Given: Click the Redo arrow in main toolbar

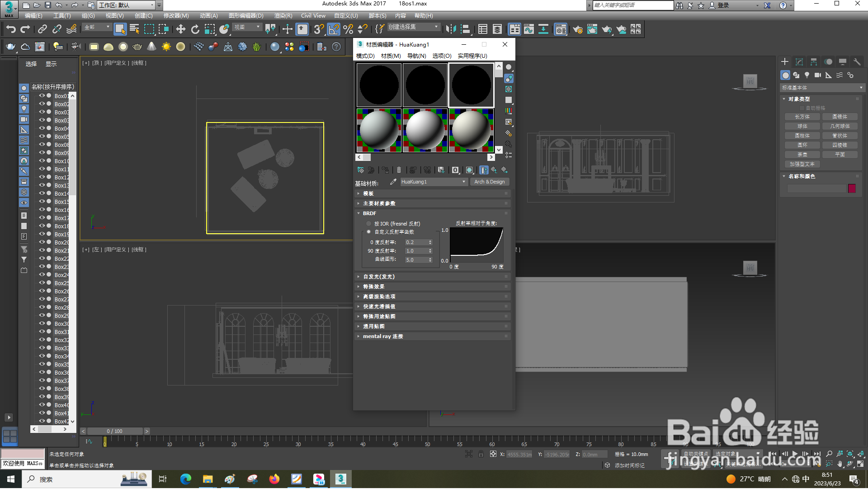Looking at the screenshot, I should coord(25,29).
